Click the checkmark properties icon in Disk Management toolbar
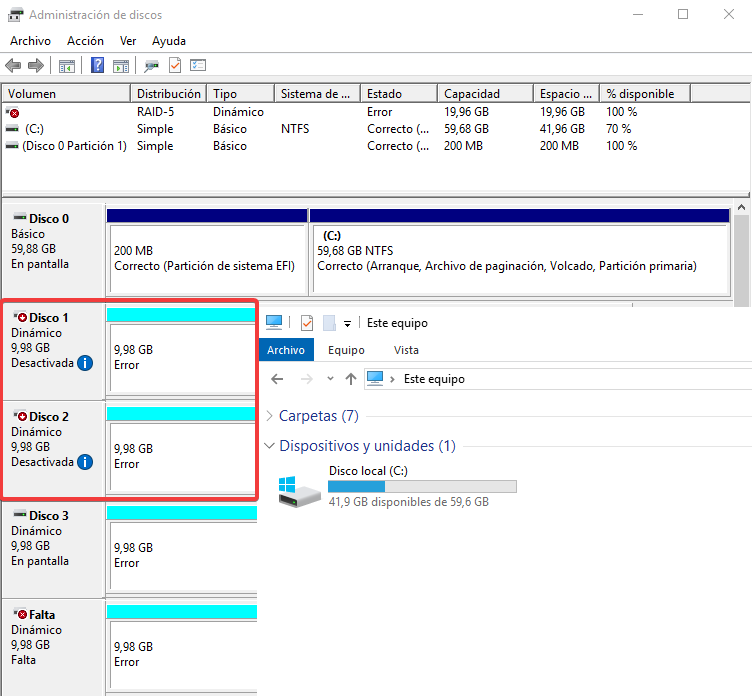 [x=175, y=66]
